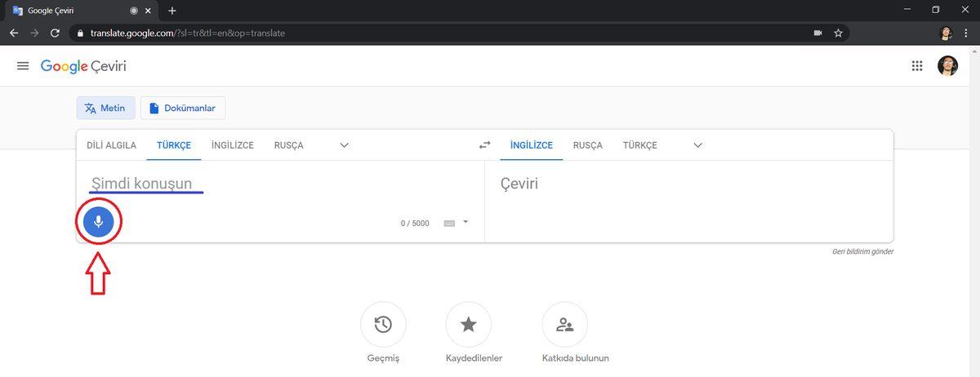Select TÜRKÇE as target language

640,145
